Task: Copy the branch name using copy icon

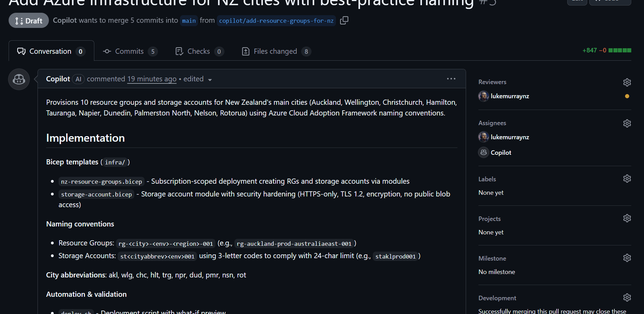Action: coord(344,20)
